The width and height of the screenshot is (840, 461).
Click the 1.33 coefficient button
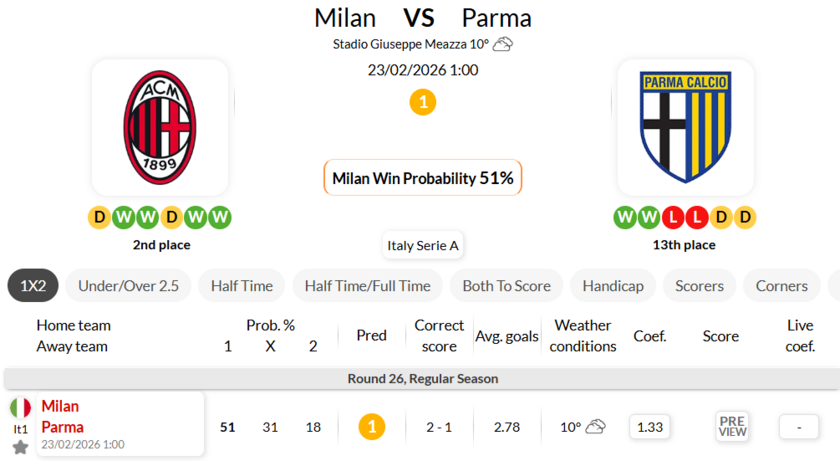[650, 427]
